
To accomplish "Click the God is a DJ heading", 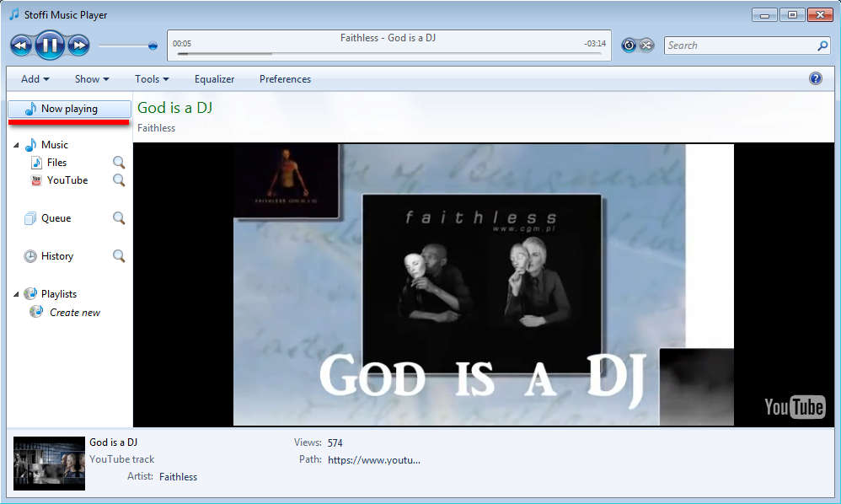I will click(x=174, y=108).
